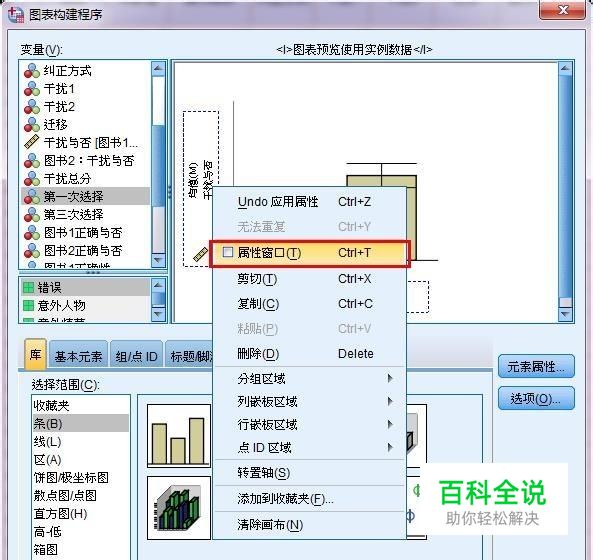
Task: Close the chart builder dialog
Action: [563, 9]
